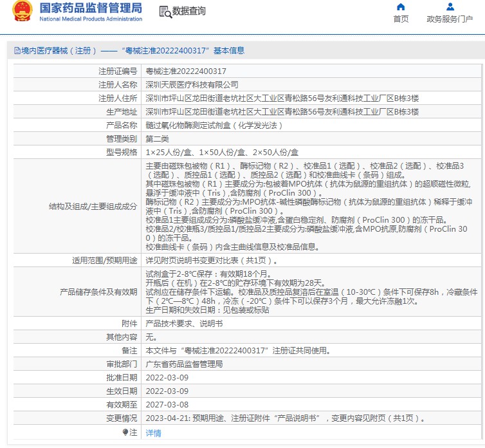Click 试剂盒于2-8℃保存:有效期18个月 line
Viewport: 485px width, 448px height.
coord(209,274)
